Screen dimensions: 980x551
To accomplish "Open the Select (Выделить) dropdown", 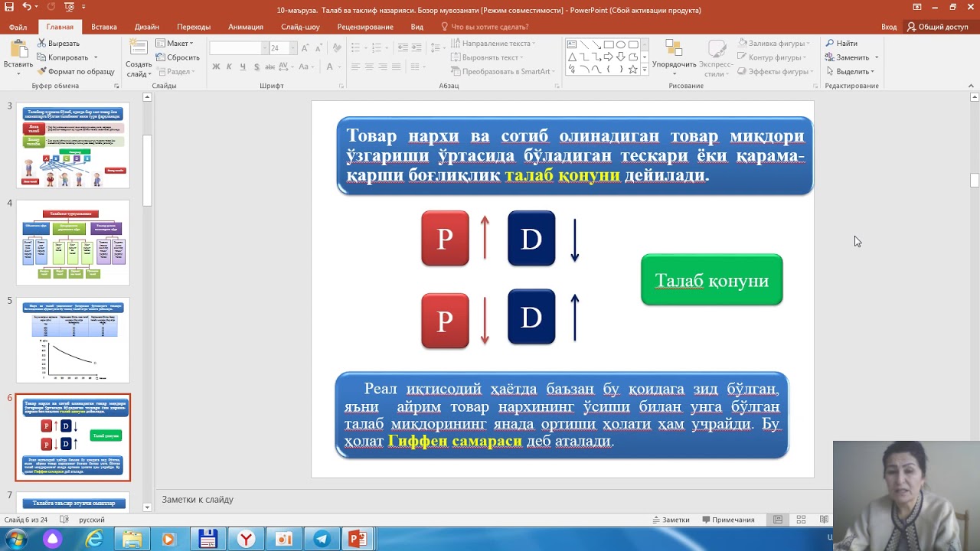I will [x=850, y=71].
